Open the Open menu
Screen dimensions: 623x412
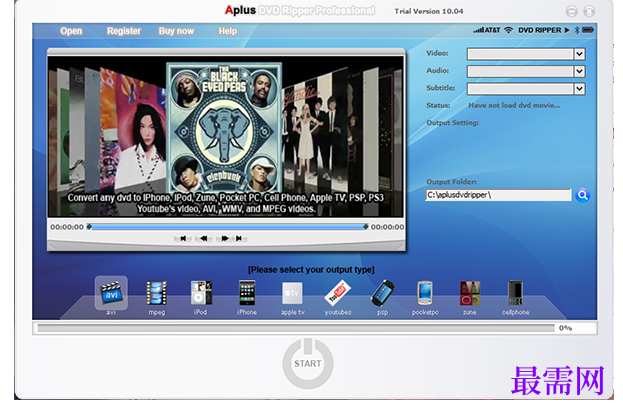(x=71, y=31)
